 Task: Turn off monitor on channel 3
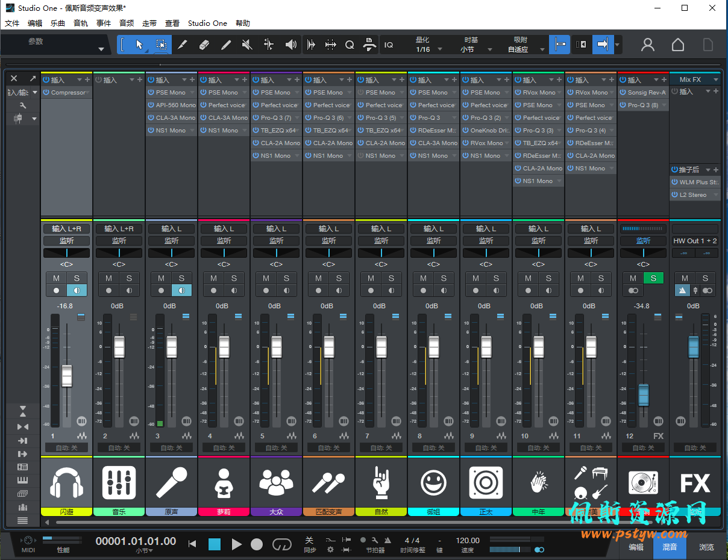181,290
